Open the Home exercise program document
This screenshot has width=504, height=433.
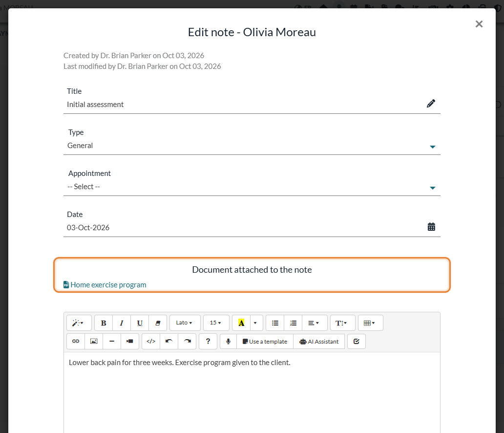(108, 285)
